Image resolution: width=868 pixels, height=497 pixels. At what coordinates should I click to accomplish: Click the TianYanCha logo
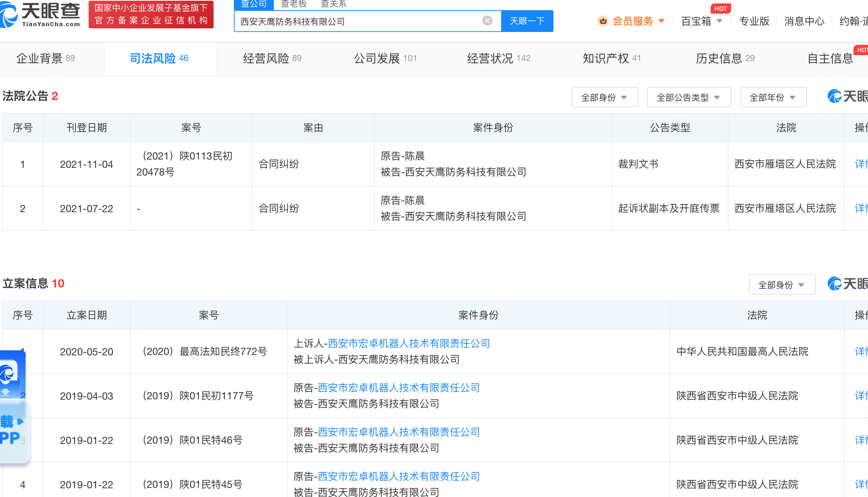coord(40,15)
